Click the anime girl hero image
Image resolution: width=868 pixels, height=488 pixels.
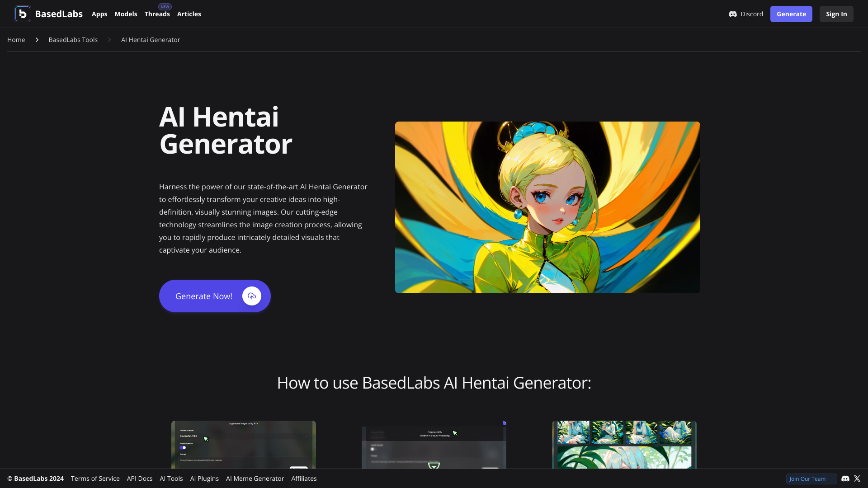pos(547,207)
